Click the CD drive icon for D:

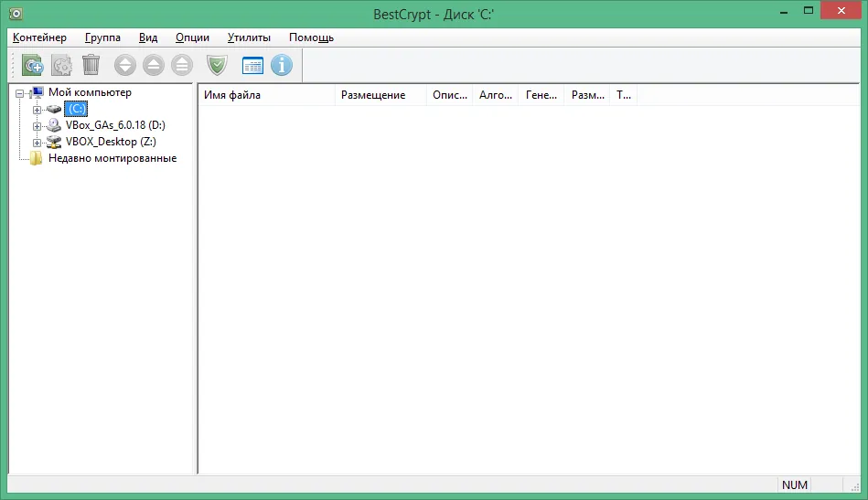[54, 125]
